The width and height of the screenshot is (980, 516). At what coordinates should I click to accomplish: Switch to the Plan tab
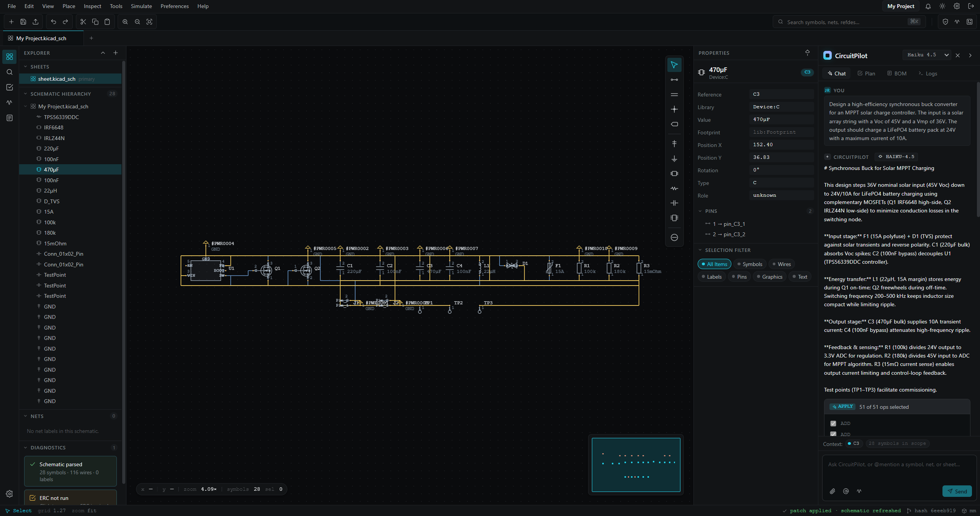866,73
